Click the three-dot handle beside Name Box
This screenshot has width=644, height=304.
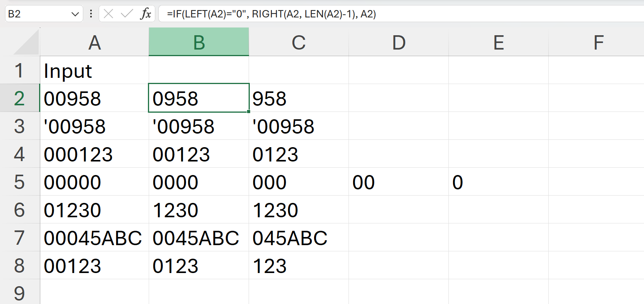click(91, 14)
